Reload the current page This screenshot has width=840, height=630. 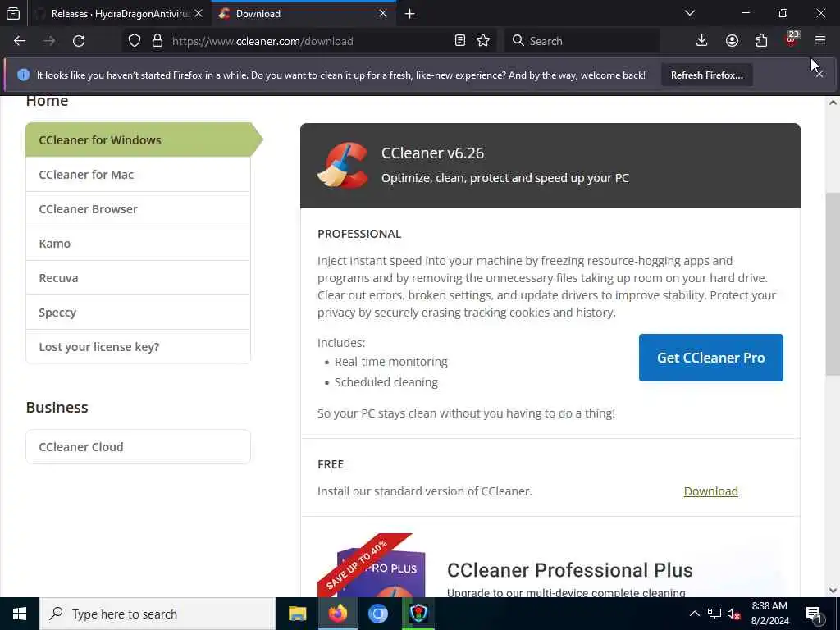click(x=79, y=41)
